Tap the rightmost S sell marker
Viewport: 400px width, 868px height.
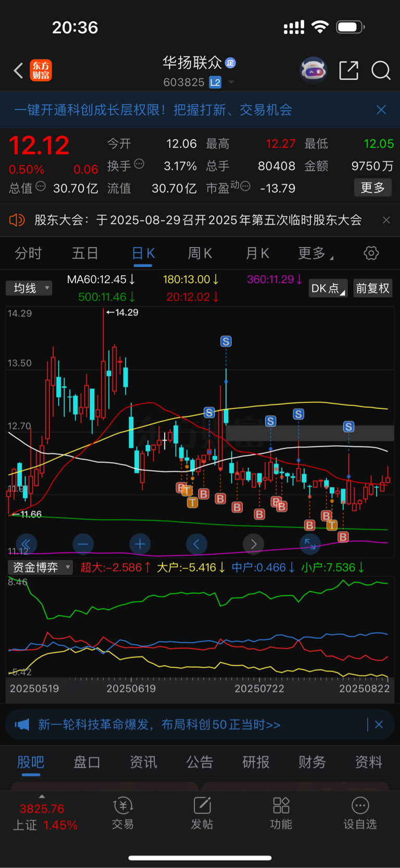click(x=348, y=427)
